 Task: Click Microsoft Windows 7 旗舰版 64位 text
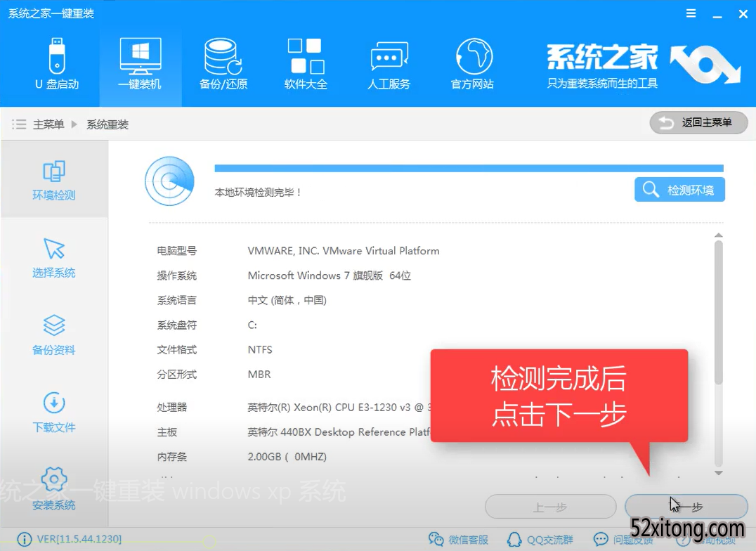pyautogui.click(x=330, y=275)
